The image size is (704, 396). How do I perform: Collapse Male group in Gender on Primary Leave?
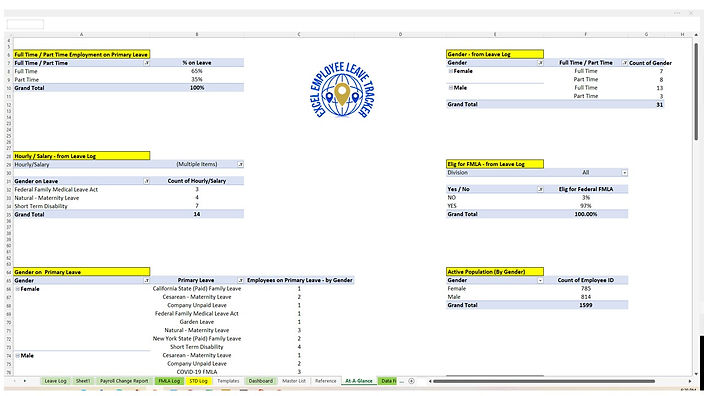coord(18,355)
